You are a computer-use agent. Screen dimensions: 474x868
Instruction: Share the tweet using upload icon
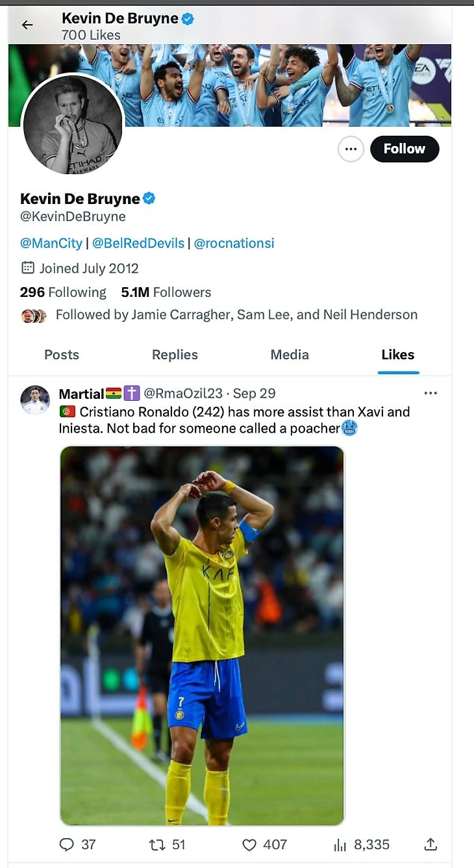click(x=430, y=844)
